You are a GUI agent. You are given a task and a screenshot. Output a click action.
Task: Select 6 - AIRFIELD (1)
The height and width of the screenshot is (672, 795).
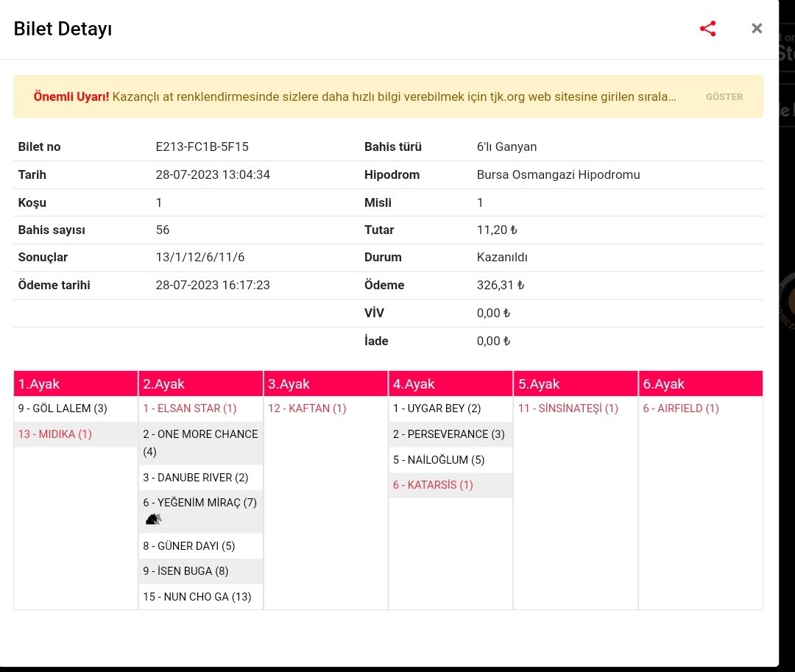coord(680,408)
